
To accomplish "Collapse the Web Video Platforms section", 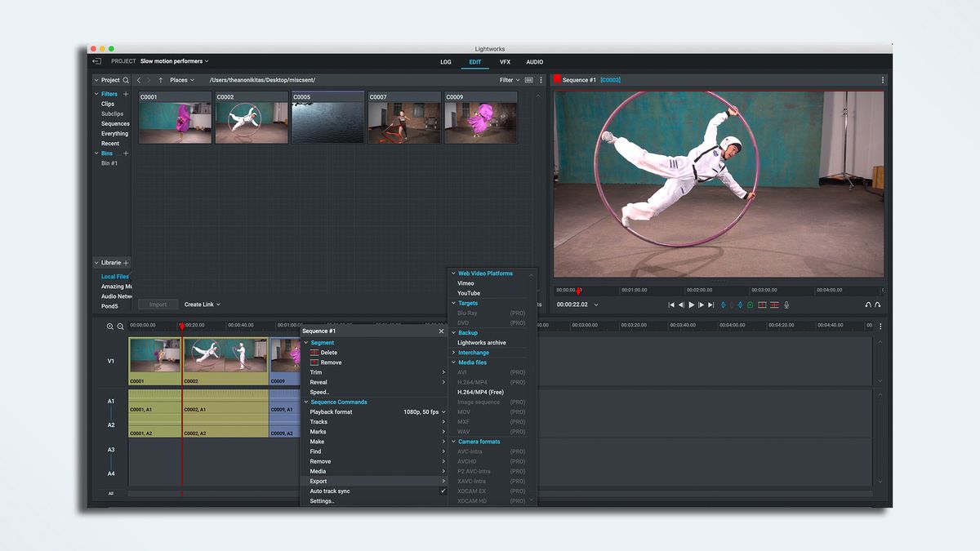I will click(x=453, y=273).
